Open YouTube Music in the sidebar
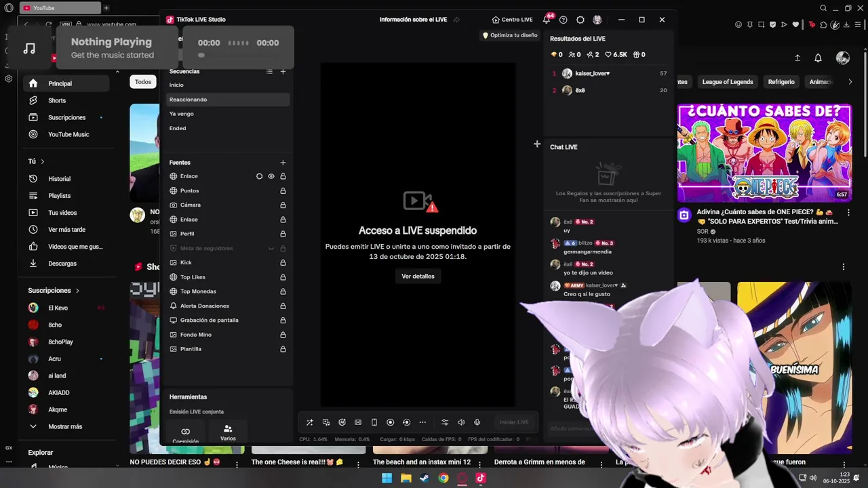Screen dimensions: 868x488 tap(66, 134)
